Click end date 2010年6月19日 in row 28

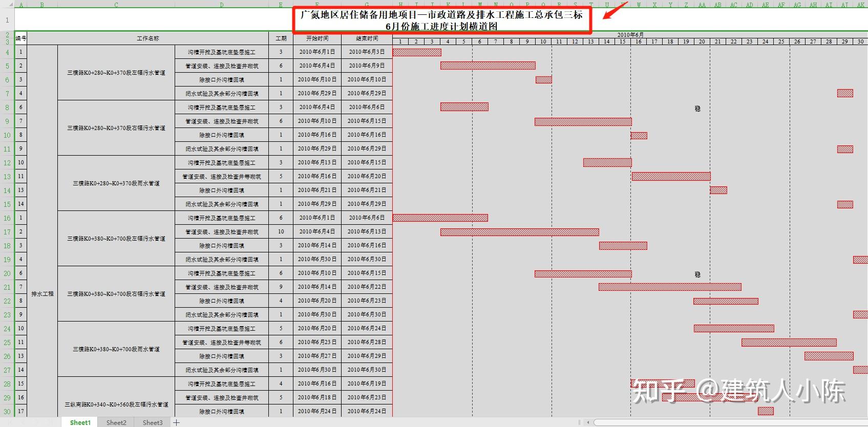[x=367, y=384]
